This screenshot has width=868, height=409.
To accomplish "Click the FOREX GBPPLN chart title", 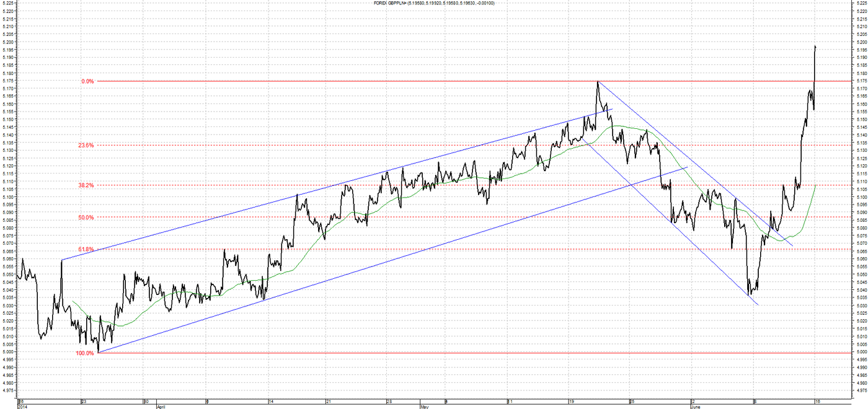I will [433, 3].
